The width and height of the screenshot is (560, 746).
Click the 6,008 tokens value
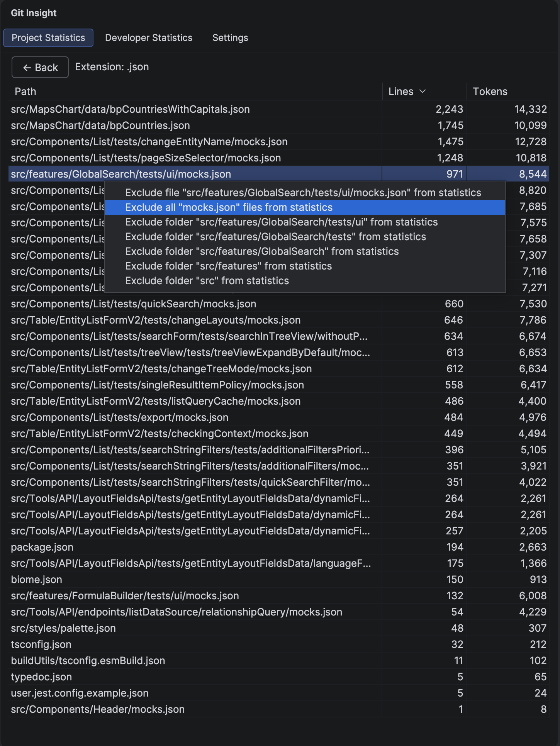click(x=533, y=596)
